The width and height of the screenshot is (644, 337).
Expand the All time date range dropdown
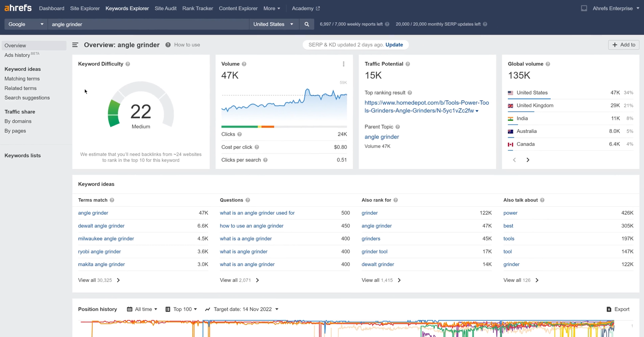pyautogui.click(x=142, y=309)
